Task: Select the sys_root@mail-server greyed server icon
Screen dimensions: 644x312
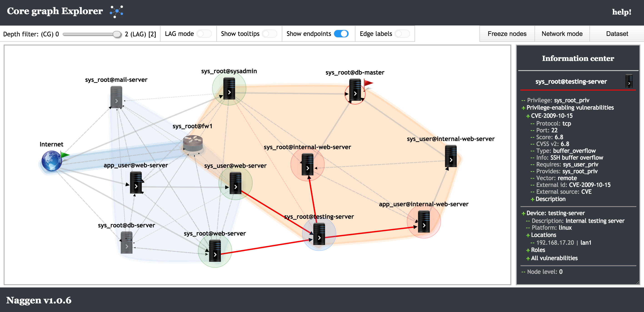Action: pyautogui.click(x=116, y=97)
